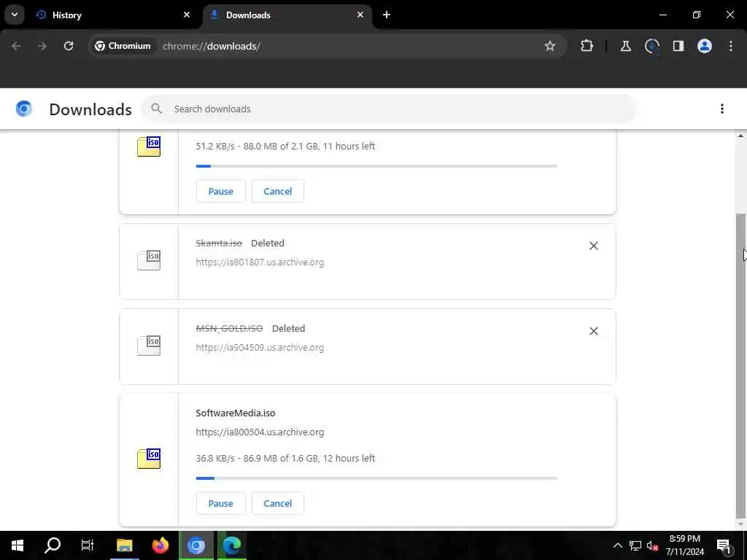The height and width of the screenshot is (560, 747).
Task: Open a new tab with plus button
Action: (387, 15)
